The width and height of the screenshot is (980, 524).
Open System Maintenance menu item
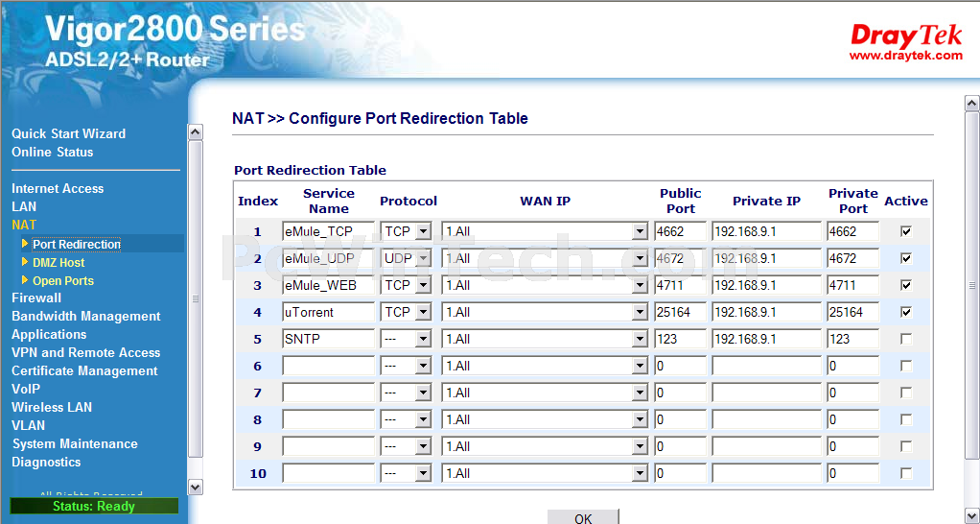(75, 444)
